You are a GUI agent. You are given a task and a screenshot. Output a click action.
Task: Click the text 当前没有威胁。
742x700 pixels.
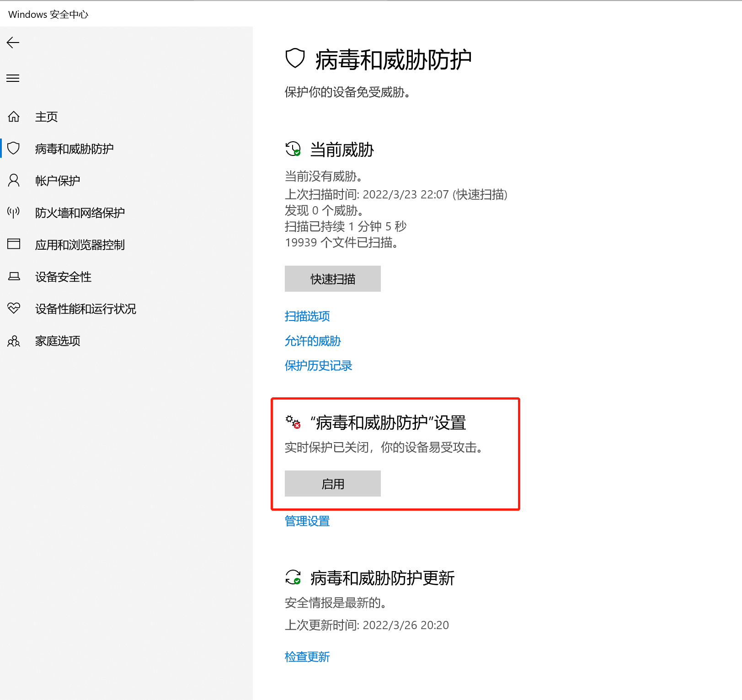click(x=324, y=176)
